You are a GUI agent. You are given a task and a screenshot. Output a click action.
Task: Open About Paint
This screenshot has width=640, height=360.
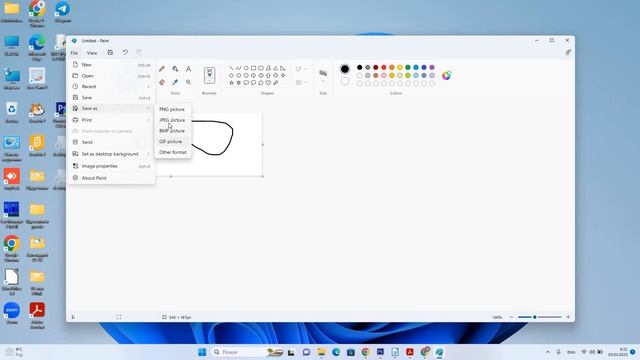pyautogui.click(x=111, y=178)
